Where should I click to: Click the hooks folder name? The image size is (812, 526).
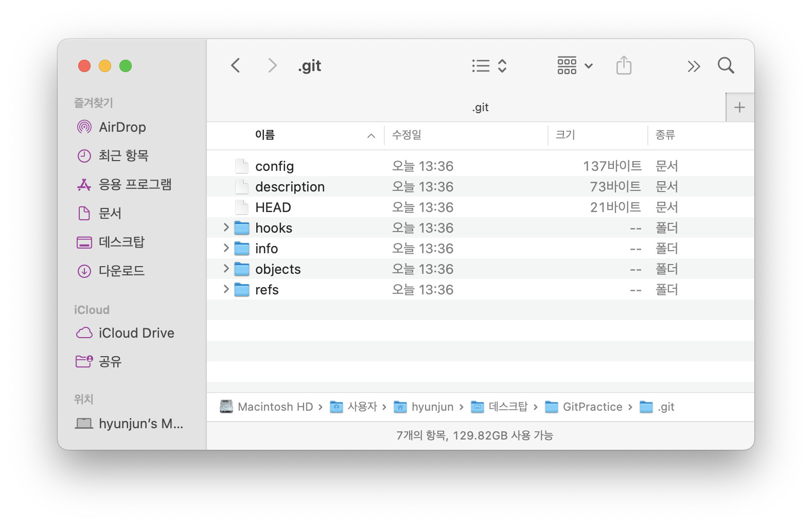pyautogui.click(x=274, y=228)
